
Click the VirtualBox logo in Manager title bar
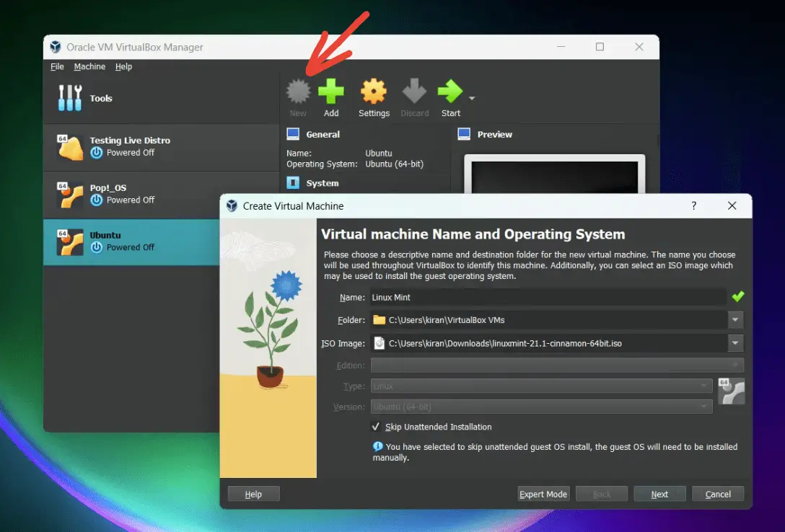pos(56,47)
